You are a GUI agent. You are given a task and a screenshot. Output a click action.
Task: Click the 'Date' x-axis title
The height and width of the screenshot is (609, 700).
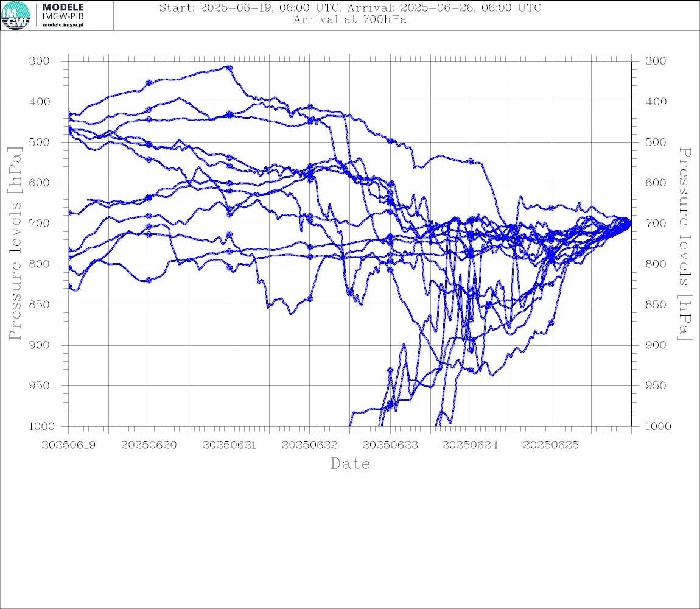point(350,463)
